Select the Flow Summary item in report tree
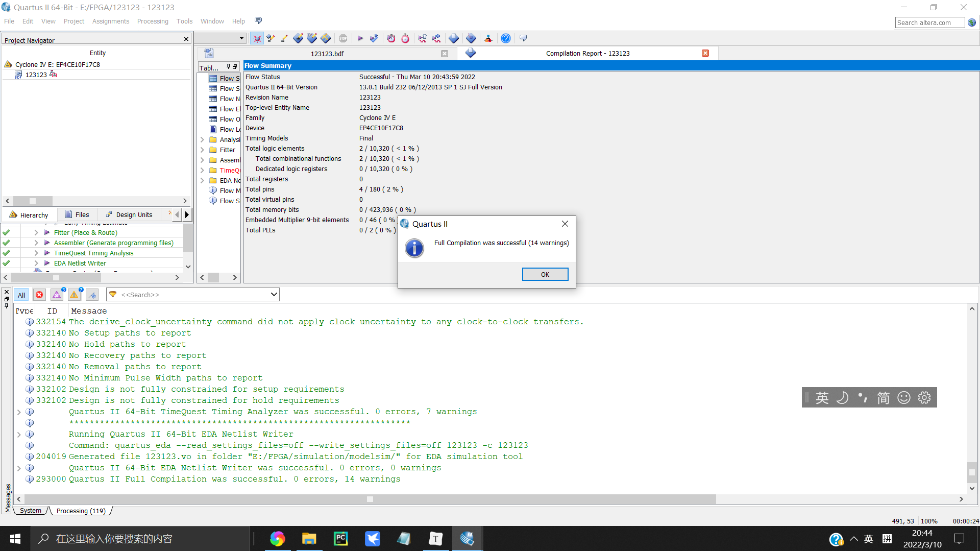The height and width of the screenshot is (551, 980). (x=225, y=78)
